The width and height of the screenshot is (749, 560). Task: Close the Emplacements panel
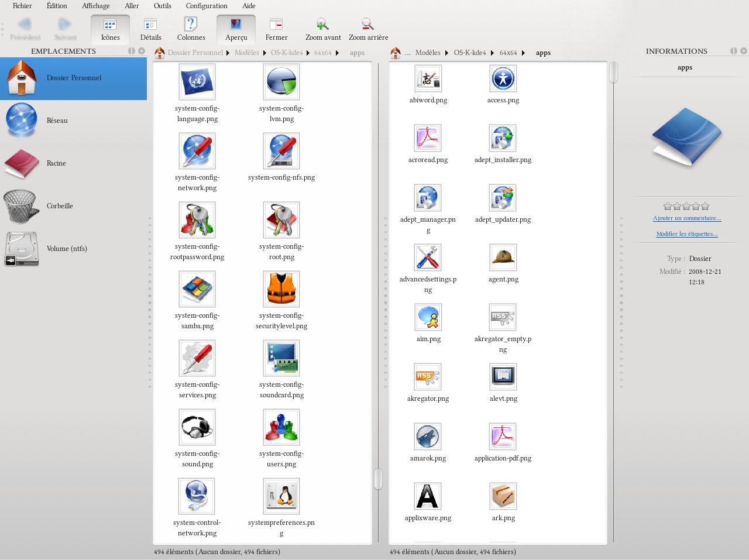click(142, 51)
